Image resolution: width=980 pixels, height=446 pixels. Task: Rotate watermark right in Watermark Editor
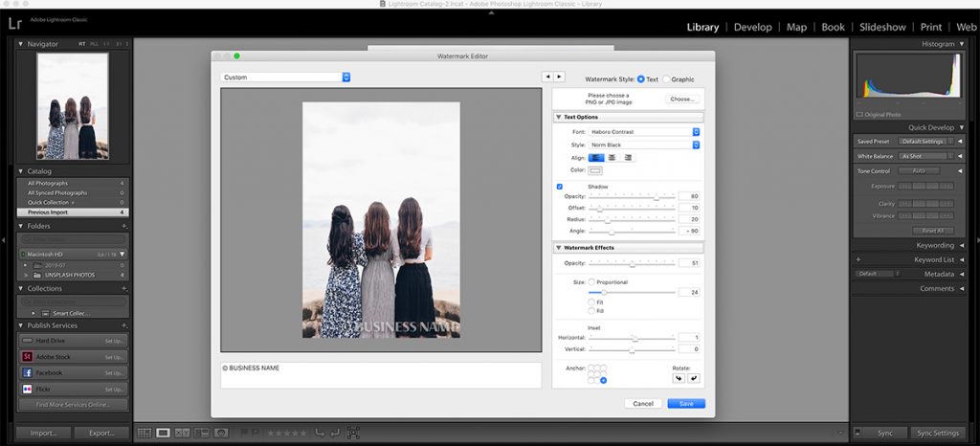tap(693, 378)
